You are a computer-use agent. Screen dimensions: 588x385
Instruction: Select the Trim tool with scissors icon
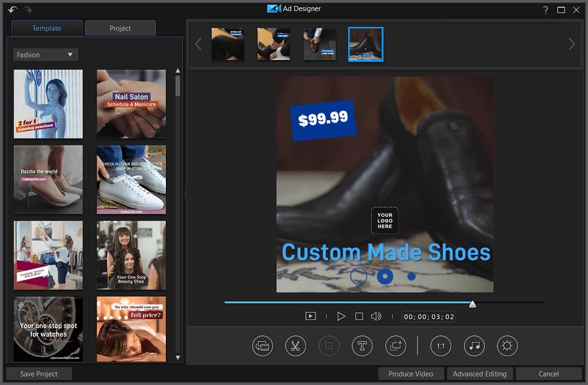tap(295, 346)
